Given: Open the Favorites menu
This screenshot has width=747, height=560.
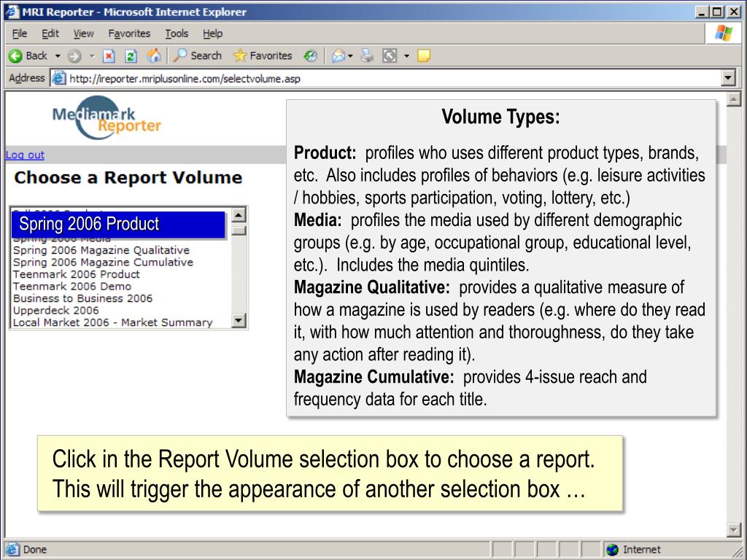Looking at the screenshot, I should pyautogui.click(x=129, y=34).
